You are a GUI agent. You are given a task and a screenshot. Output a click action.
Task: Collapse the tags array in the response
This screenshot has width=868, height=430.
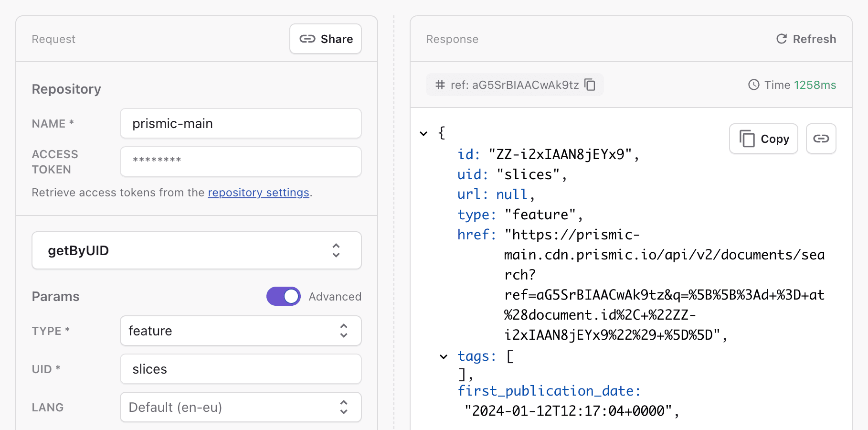pyautogui.click(x=444, y=356)
